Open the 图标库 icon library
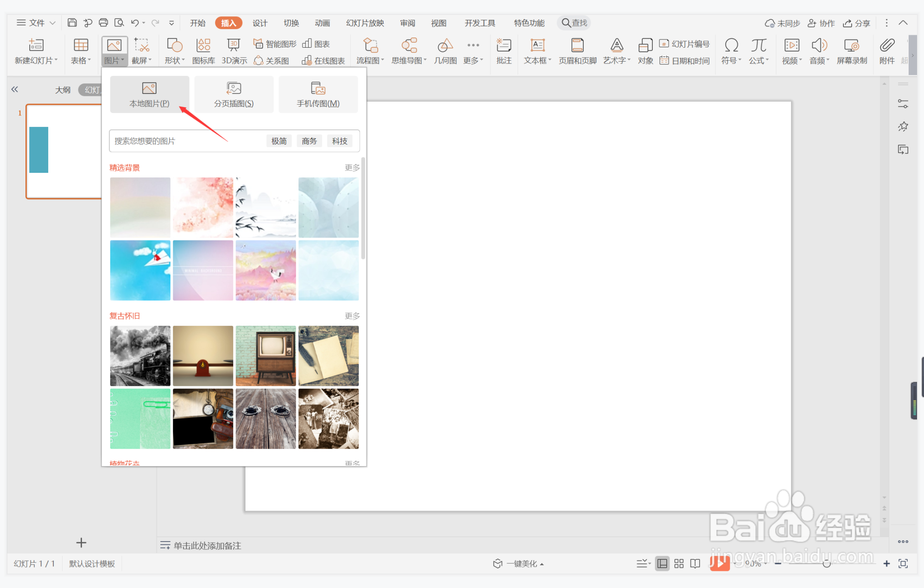The width and height of the screenshot is (924, 588). coord(203,51)
